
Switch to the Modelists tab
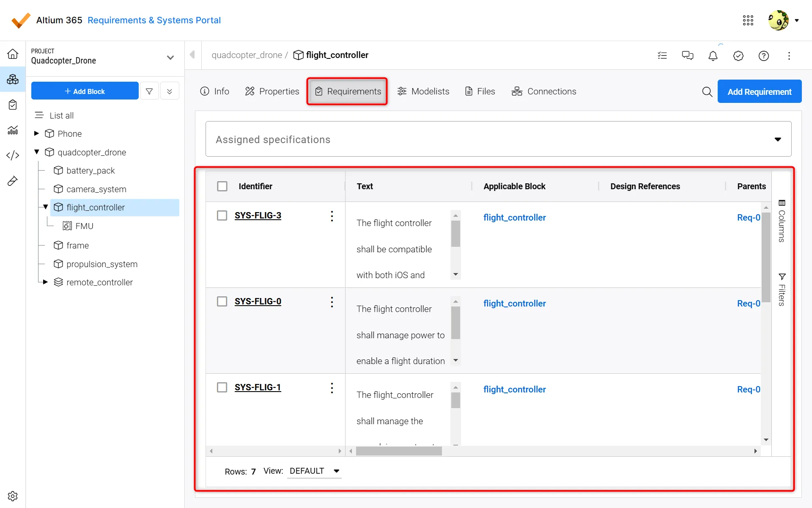tap(423, 91)
